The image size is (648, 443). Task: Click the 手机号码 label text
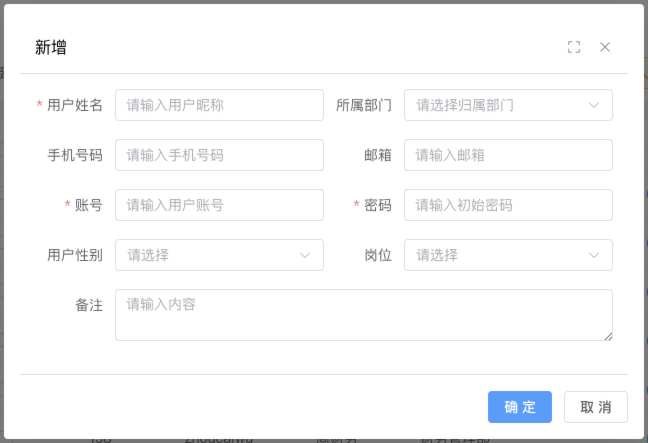[75, 155]
